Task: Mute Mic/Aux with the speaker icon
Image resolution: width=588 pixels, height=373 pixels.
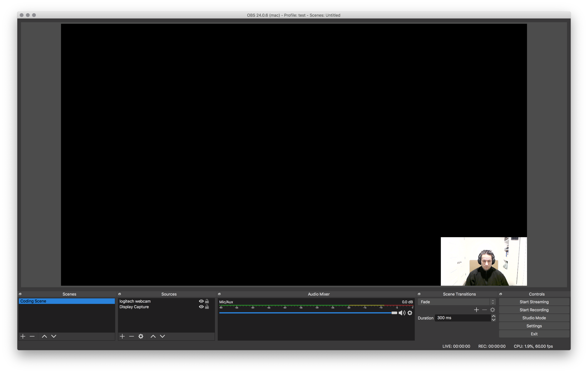Action: 402,313
